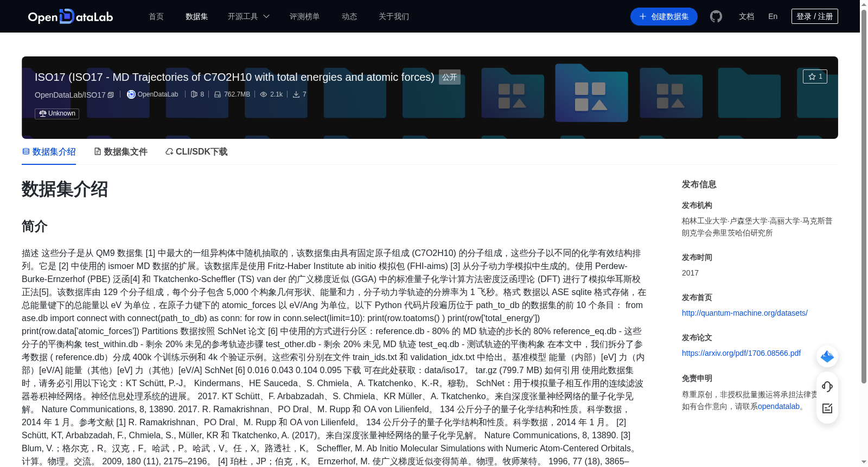
Task: Open the feedback note icon
Action: click(827, 408)
